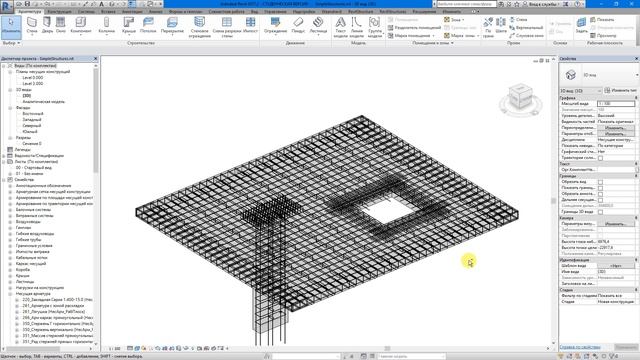This screenshot has height=360, width=640.
Task: Select the Ceiling (Потолок) tool
Action: 148,25
